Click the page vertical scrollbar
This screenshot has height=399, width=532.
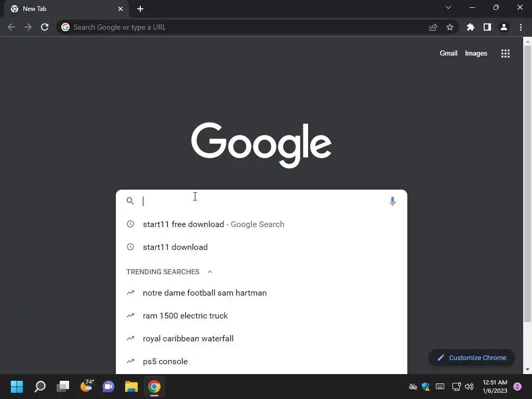tap(527, 183)
